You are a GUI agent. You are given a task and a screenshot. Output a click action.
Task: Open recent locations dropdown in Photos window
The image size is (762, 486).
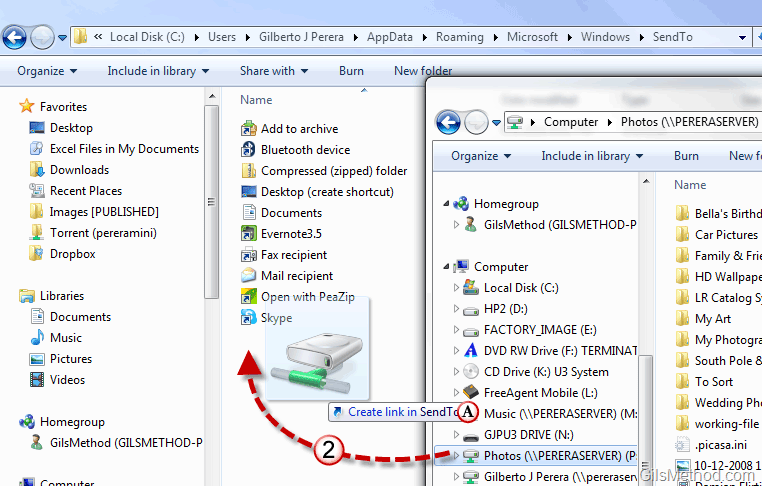tap(496, 122)
